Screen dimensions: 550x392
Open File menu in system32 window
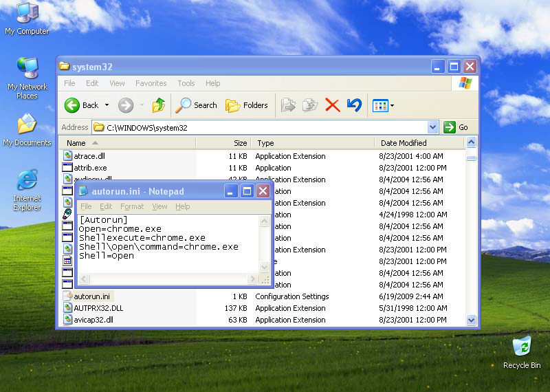click(69, 83)
